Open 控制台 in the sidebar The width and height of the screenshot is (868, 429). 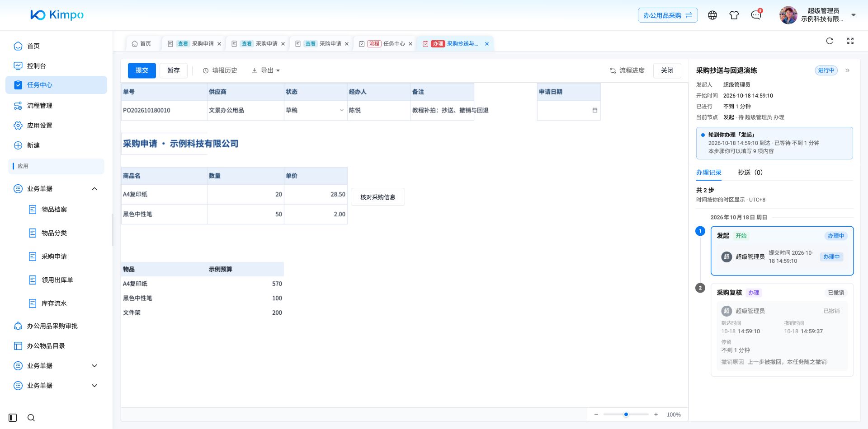point(56,66)
